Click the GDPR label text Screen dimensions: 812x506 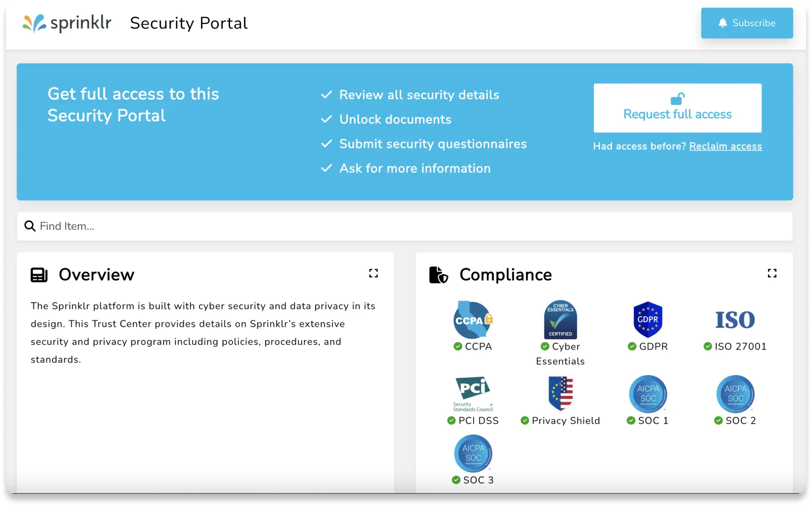653,346
